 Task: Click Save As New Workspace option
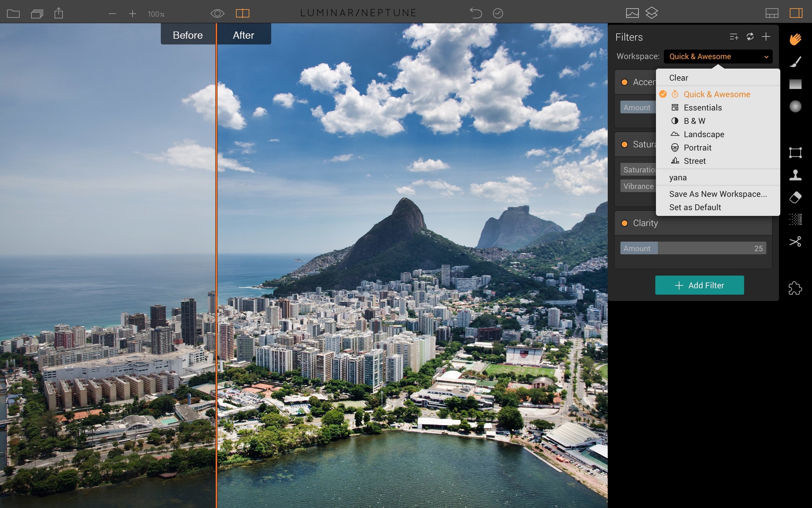[x=718, y=194]
